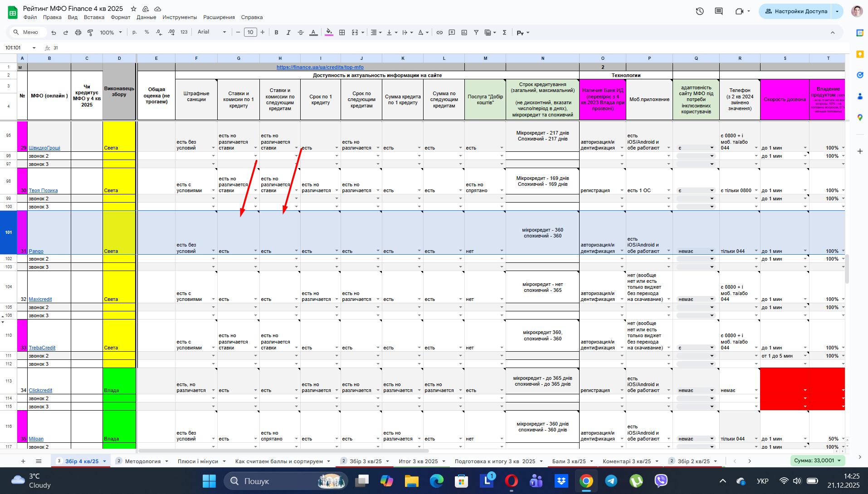Open the Borders tool
Viewport: 868px width, 494px height.
tap(342, 32)
